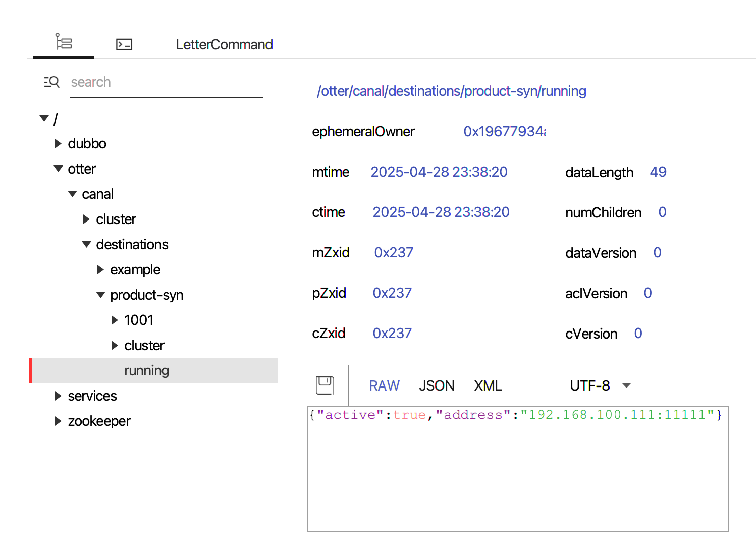Expand the example destination node
Screen dimensions: 756x553
(x=100, y=270)
